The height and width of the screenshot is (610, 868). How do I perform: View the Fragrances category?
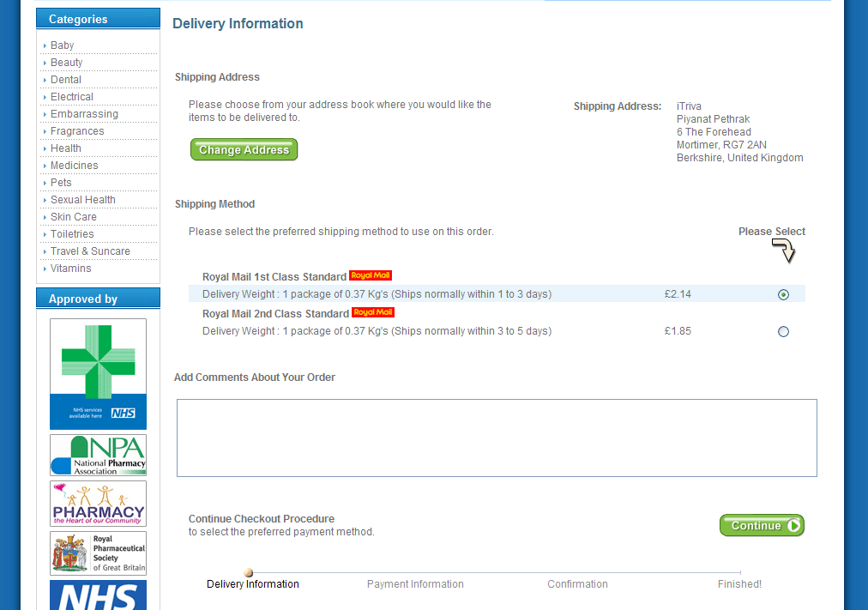[x=77, y=131]
